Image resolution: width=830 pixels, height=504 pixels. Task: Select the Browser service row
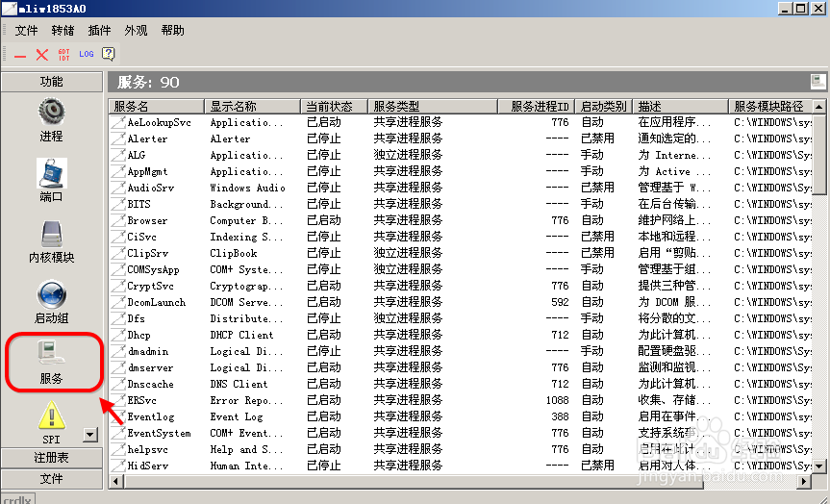[460, 220]
